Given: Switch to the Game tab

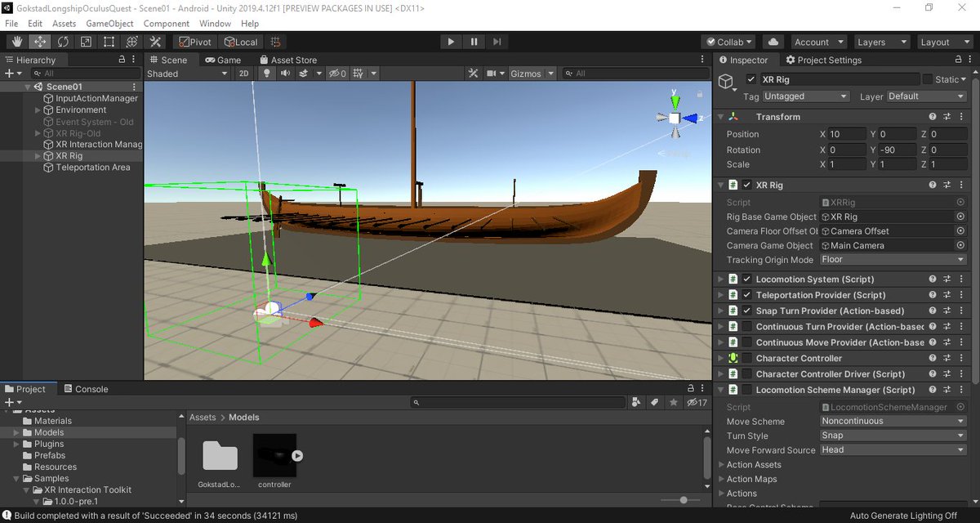Looking at the screenshot, I should (x=222, y=60).
